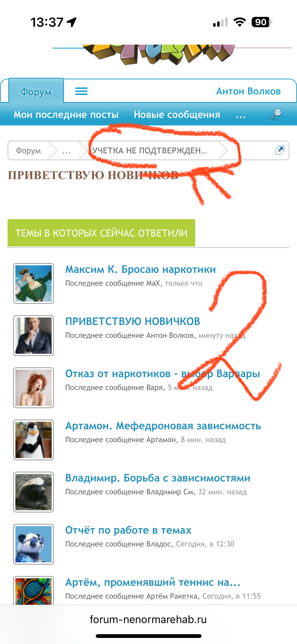Image resolution: width=297 pixels, height=644 pixels.
Task: Open the Антон Волков profile link
Action: 248,91
